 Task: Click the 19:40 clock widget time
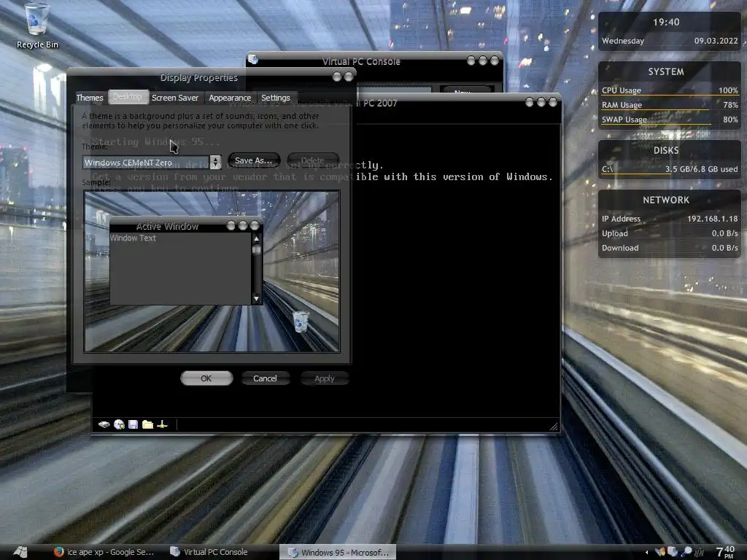(666, 22)
